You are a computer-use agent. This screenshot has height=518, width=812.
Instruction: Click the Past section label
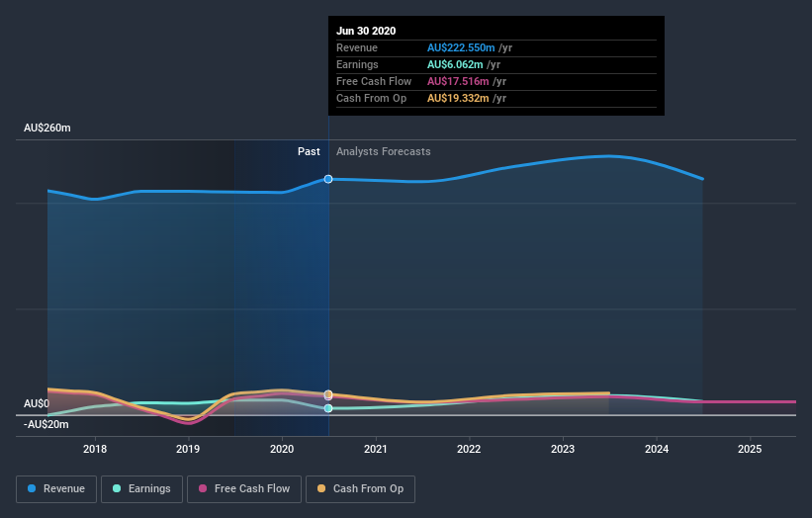pos(309,151)
